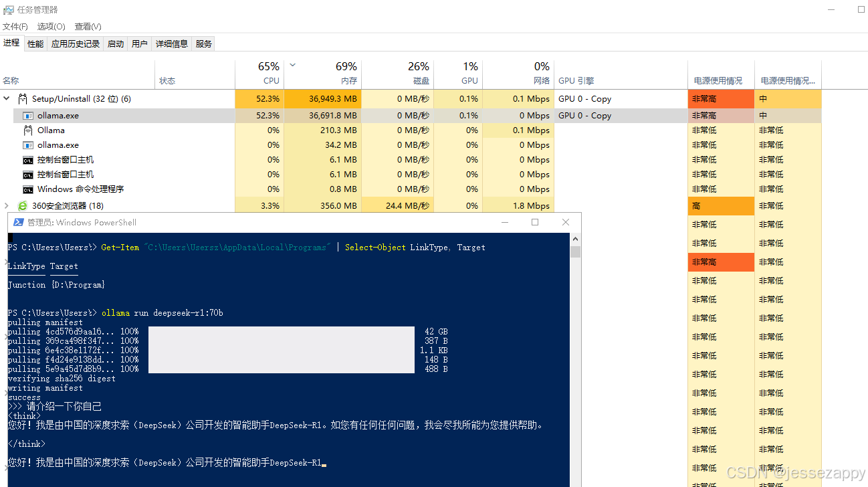Screen dimensions: 868x487
Task: Click the 'Junction {D:\Program}' output line
Action: click(56, 285)
